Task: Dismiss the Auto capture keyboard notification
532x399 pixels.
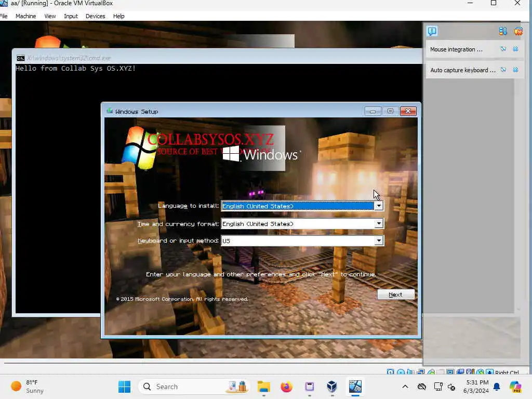Action: tap(515, 70)
